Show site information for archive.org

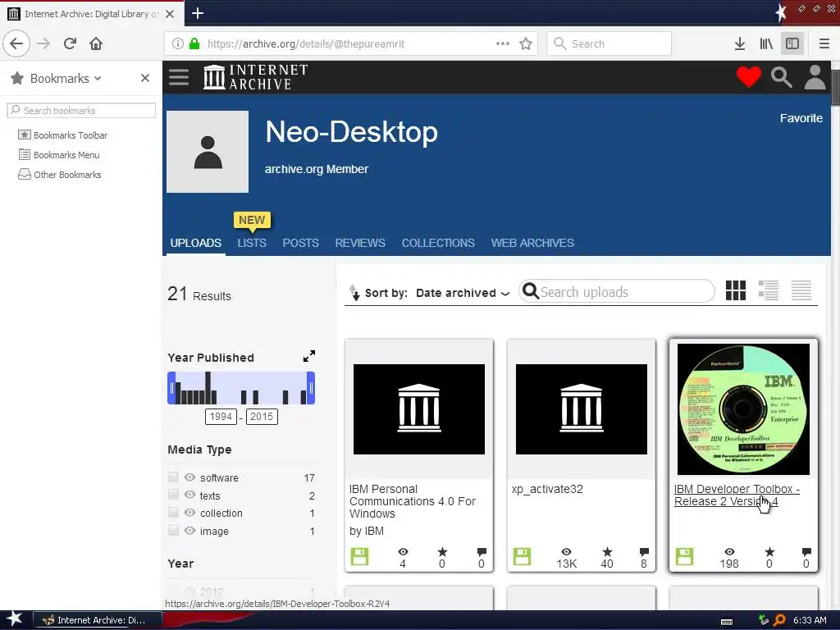click(x=178, y=43)
